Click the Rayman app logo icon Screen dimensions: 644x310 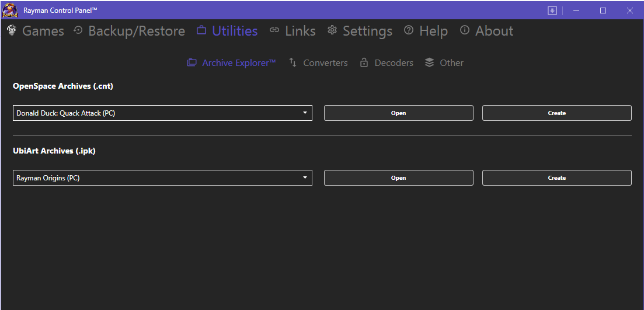[10, 10]
